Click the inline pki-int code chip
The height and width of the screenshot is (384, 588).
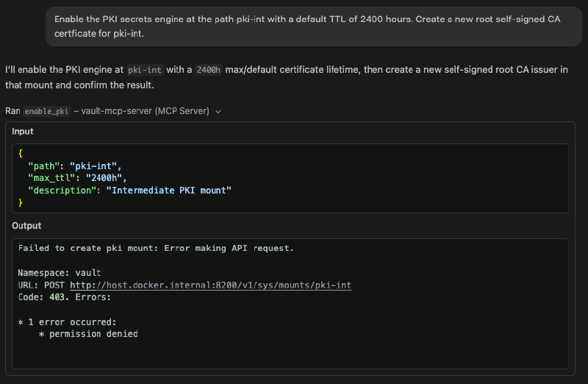coord(144,70)
